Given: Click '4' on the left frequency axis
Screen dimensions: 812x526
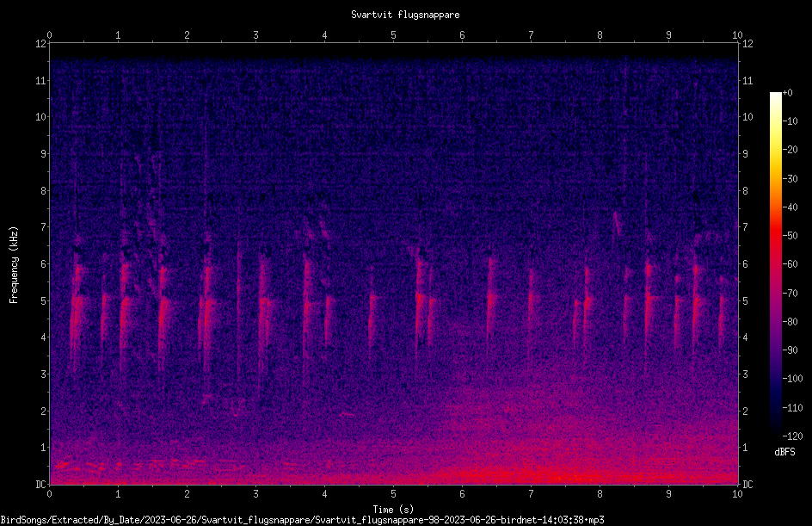Looking at the screenshot, I should point(43,337).
